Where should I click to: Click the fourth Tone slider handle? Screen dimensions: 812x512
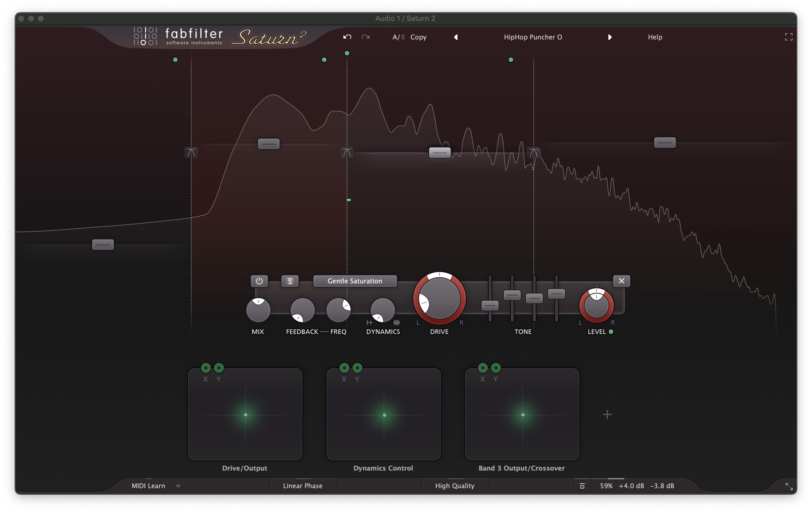[557, 294]
